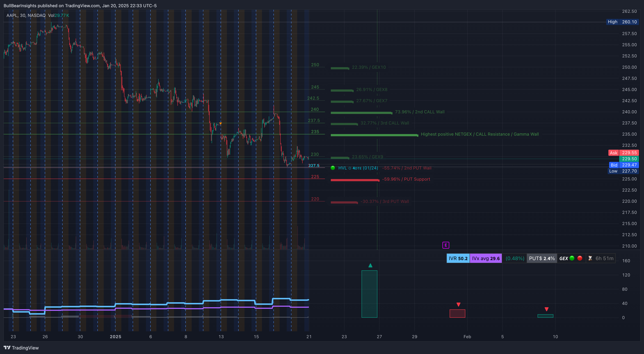Image resolution: width=644 pixels, height=354 pixels.
Task: Click the red GEX status dot
Action: click(x=580, y=258)
